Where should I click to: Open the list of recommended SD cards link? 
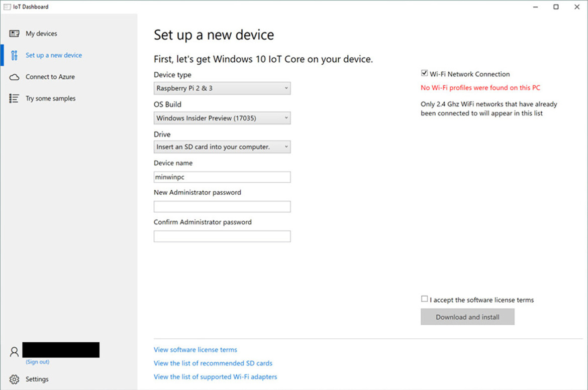pyautogui.click(x=213, y=363)
